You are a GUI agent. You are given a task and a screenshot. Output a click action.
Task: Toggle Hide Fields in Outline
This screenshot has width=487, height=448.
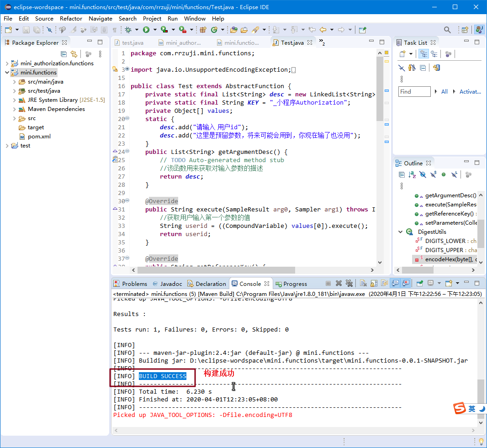tap(423, 174)
